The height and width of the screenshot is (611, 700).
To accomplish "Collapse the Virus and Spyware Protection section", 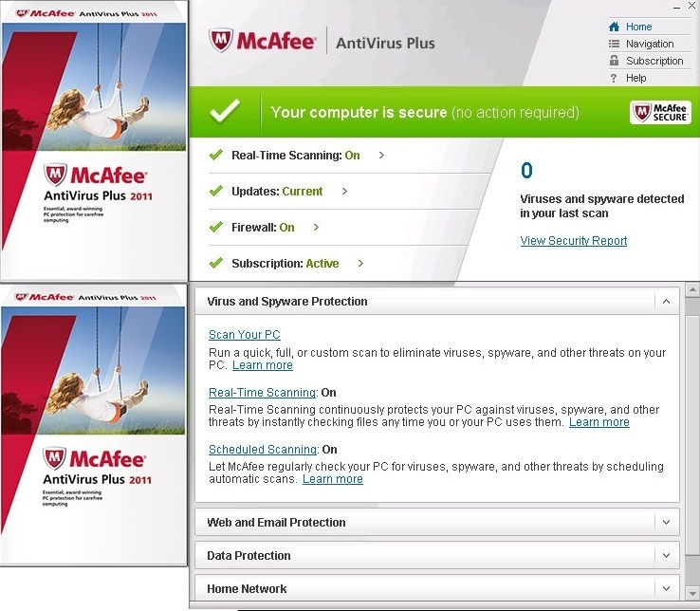I will pyautogui.click(x=666, y=302).
